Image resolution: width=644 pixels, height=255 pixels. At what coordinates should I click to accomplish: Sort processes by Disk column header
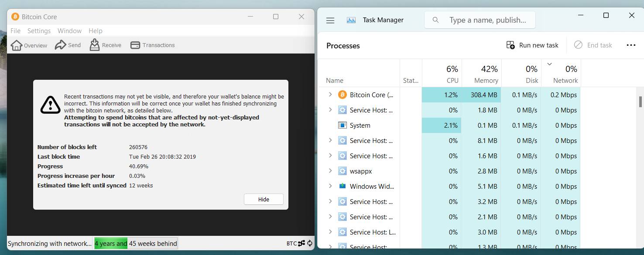(x=521, y=72)
